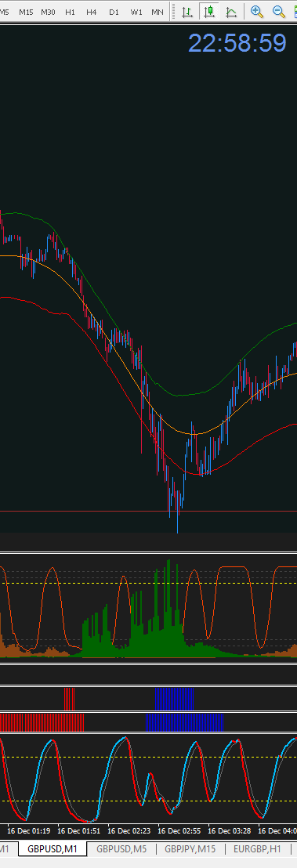Open the EURGBP,H1 chart tab

(x=257, y=848)
